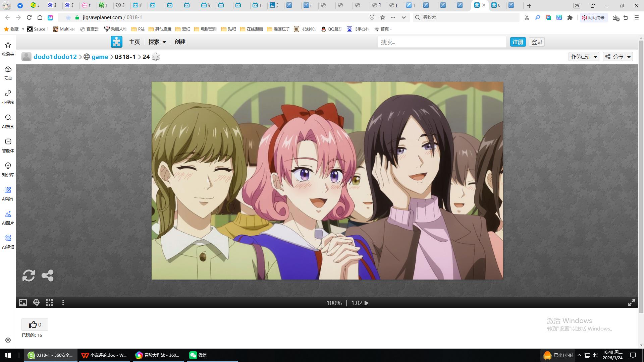Open the 分享 share dropdown

click(x=618, y=57)
